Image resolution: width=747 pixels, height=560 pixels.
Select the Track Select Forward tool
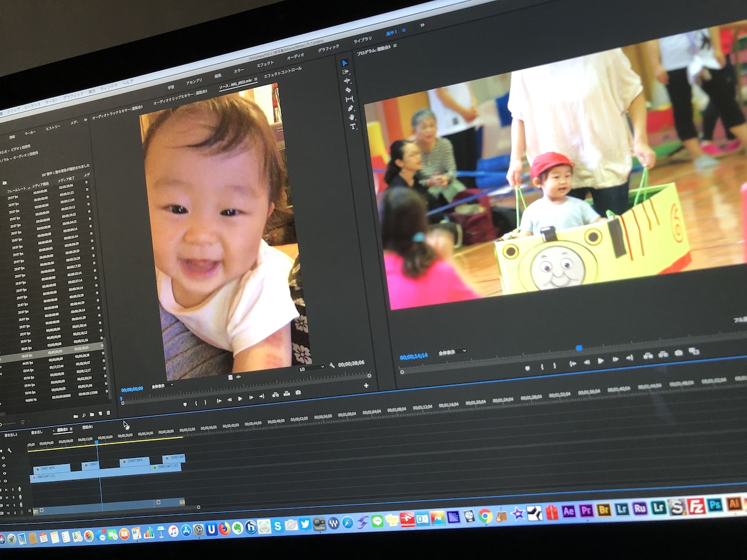pyautogui.click(x=345, y=72)
